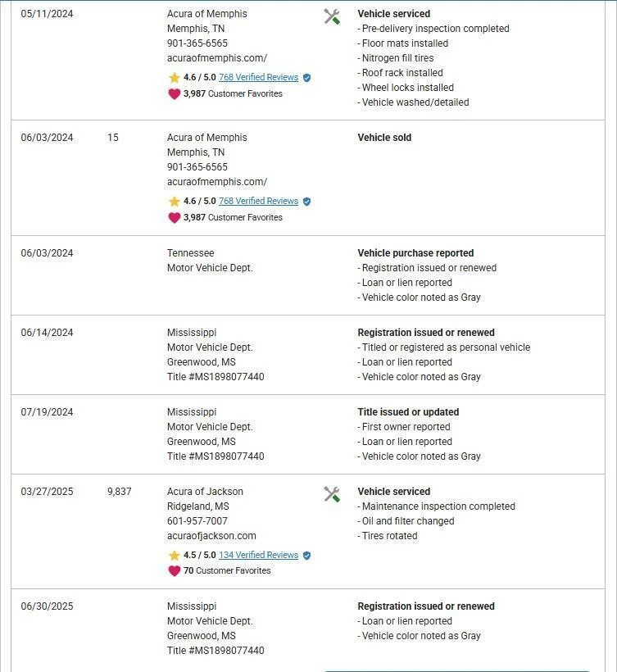Open 768 Verified Reviews link in Vehicle sold entry

tap(258, 202)
